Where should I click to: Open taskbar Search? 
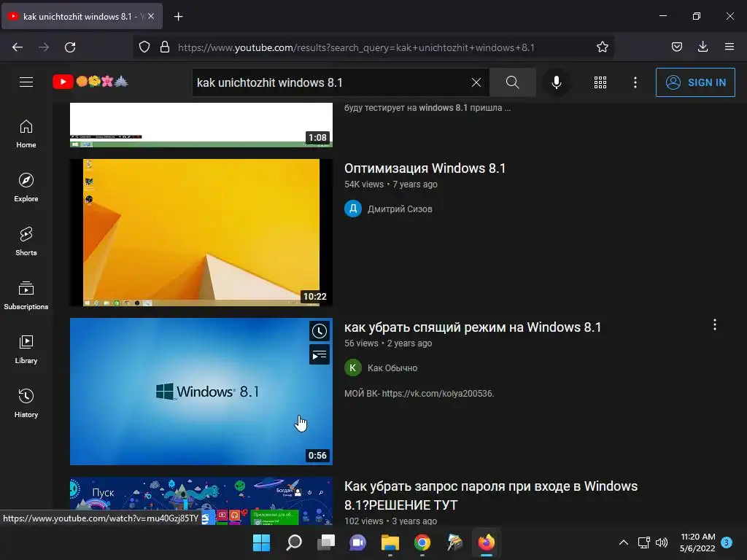tap(293, 542)
